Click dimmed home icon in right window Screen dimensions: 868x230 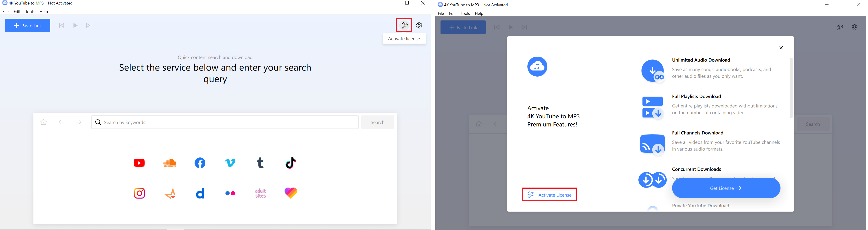pyautogui.click(x=479, y=124)
